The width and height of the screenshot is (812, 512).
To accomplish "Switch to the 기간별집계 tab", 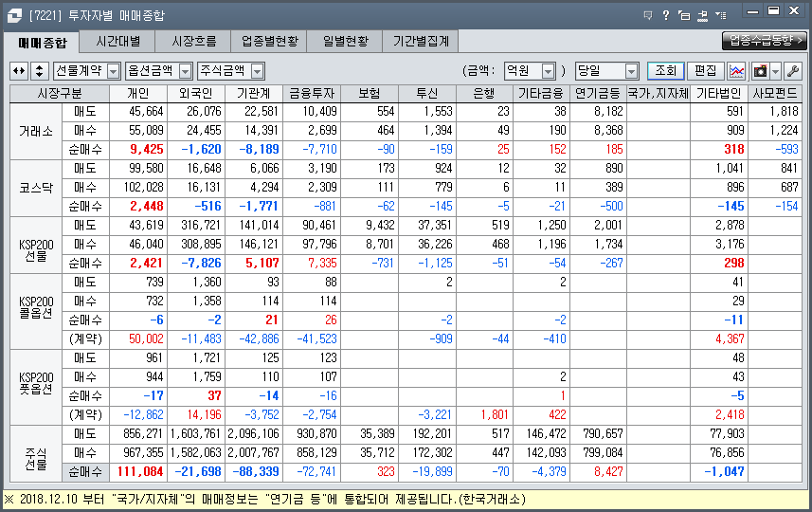I will pyautogui.click(x=421, y=41).
